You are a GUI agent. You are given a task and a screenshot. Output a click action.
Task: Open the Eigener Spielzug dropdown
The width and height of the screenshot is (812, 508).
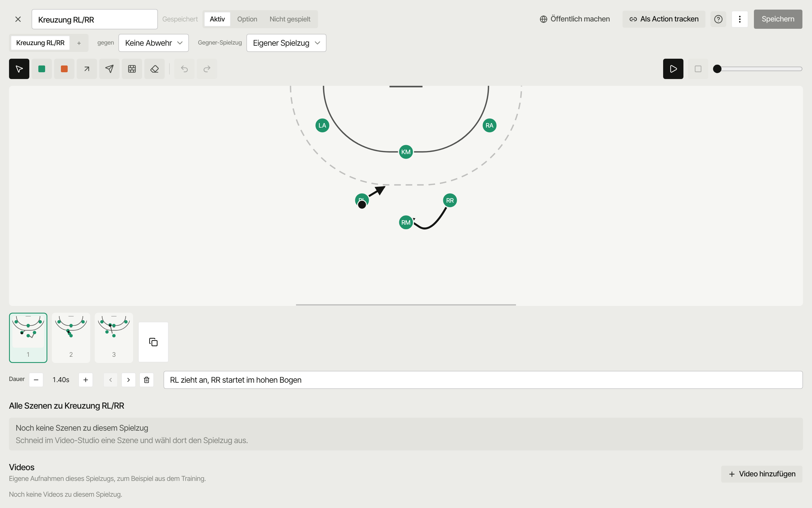[286, 43]
